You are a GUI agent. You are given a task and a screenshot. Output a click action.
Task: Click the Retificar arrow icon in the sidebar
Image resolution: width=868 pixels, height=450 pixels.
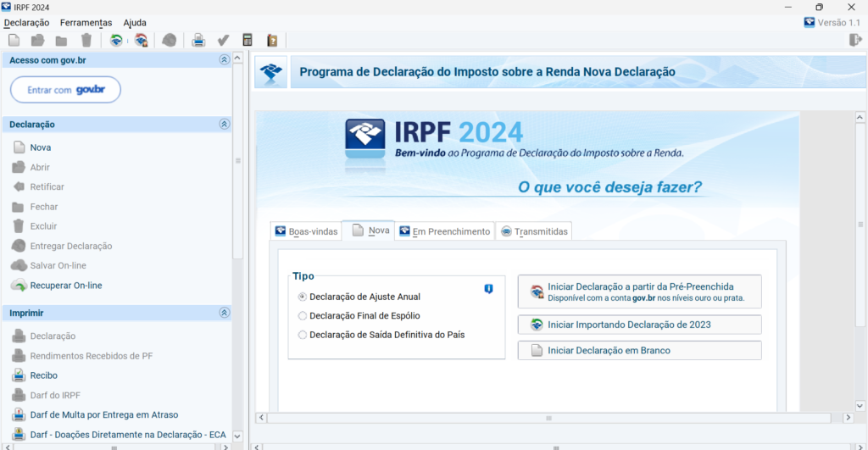19,186
